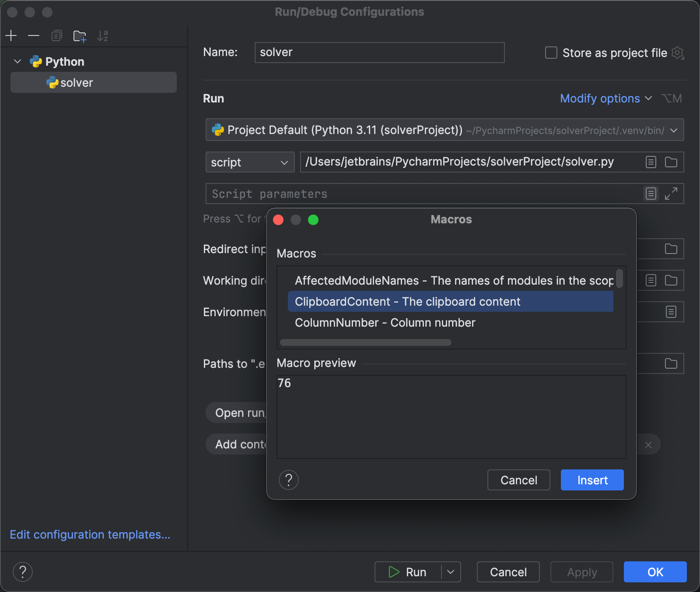Open the gear icon next to Store as project file

tap(678, 53)
